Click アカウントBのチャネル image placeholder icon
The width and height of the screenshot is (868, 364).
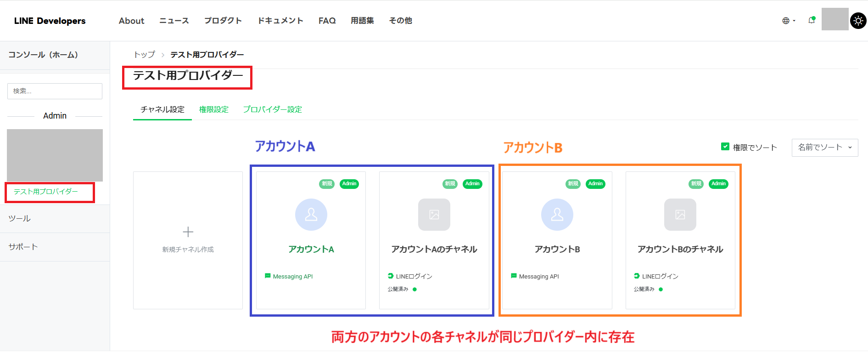[x=680, y=215]
